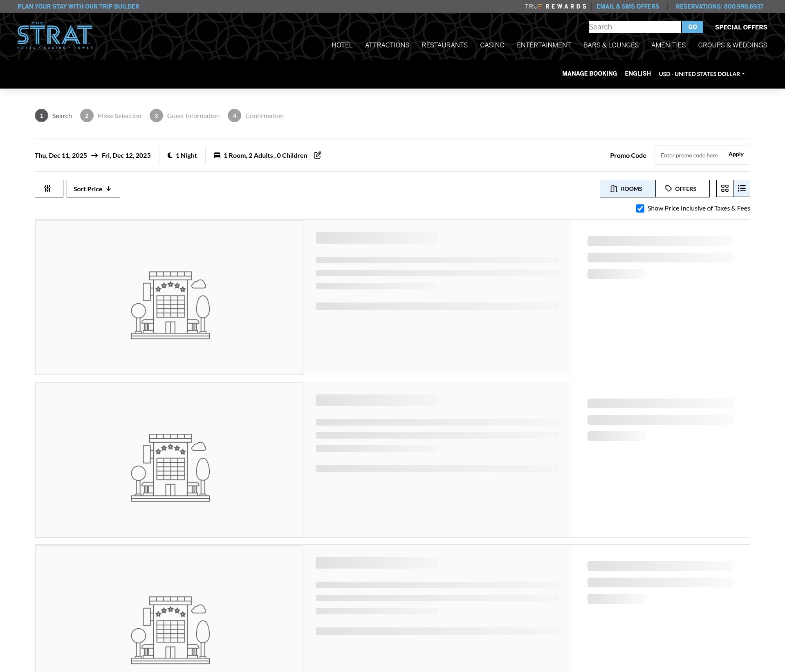
Task: Click the edit room and guests pencil icon
Action: coord(317,155)
